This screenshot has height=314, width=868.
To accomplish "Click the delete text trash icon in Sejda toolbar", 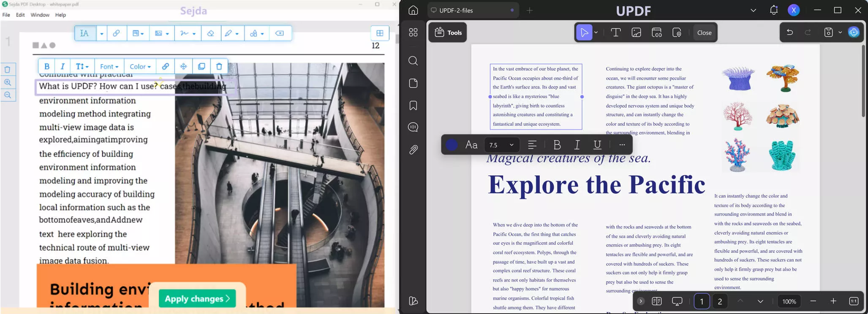I will click(219, 66).
